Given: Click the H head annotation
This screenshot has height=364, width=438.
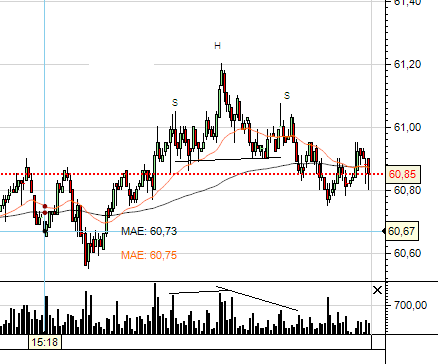Looking at the screenshot, I should (217, 46).
